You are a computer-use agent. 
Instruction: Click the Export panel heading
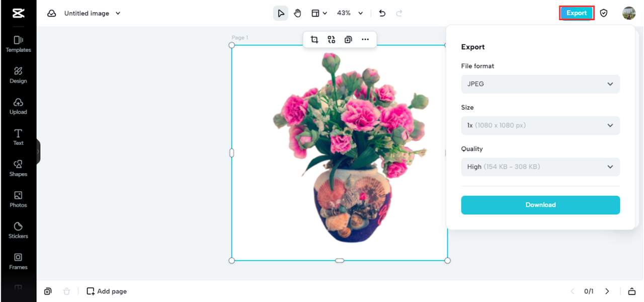pos(473,47)
